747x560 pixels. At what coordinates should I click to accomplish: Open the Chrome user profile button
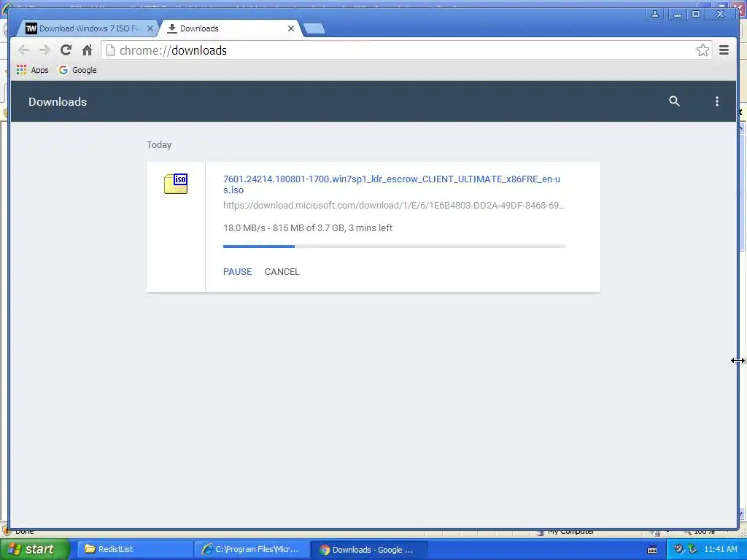click(x=655, y=14)
